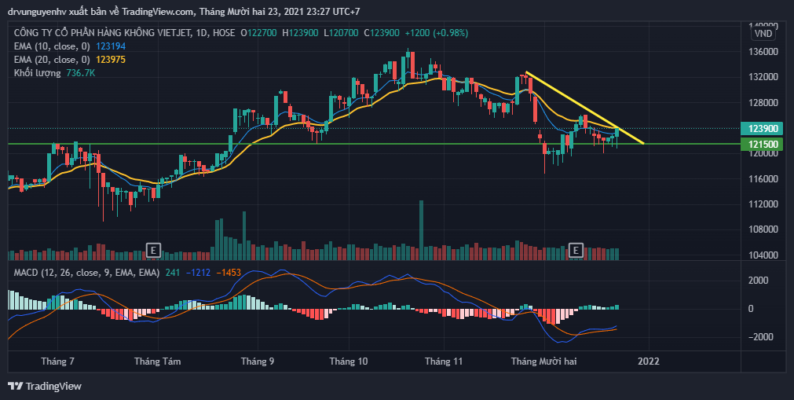Click the Tháng 10 time axis label
The width and height of the screenshot is (794, 400).
[348, 362]
